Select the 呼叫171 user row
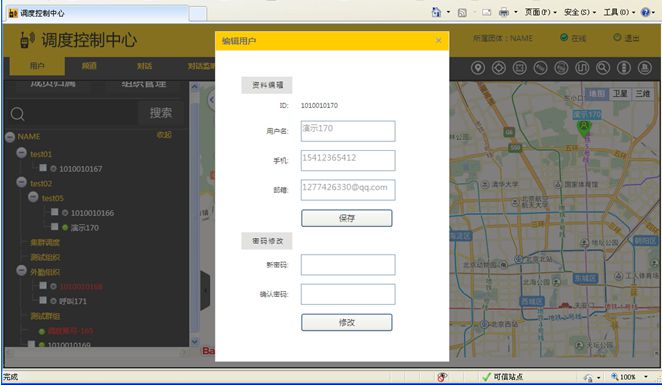Viewport: 662px width, 385px height. click(x=73, y=301)
